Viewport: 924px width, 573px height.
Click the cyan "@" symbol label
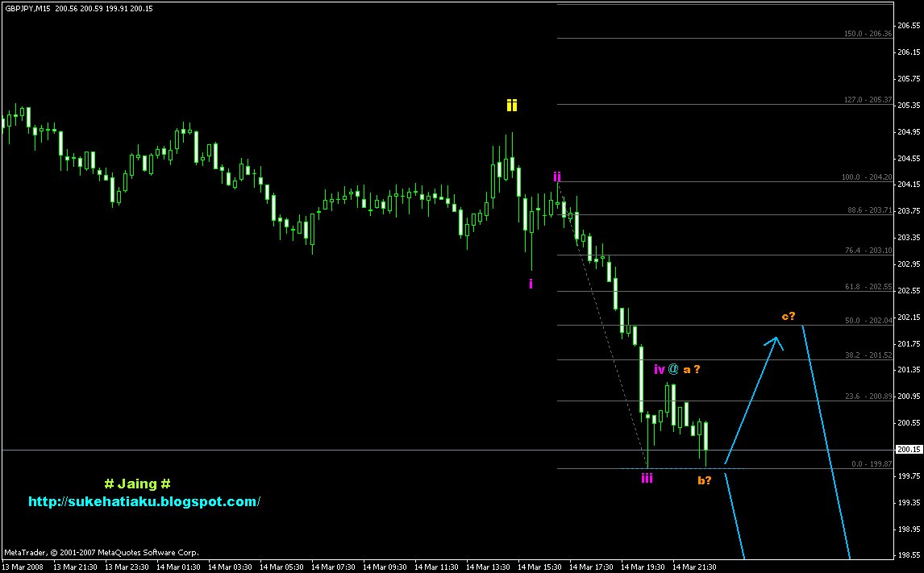coord(673,369)
